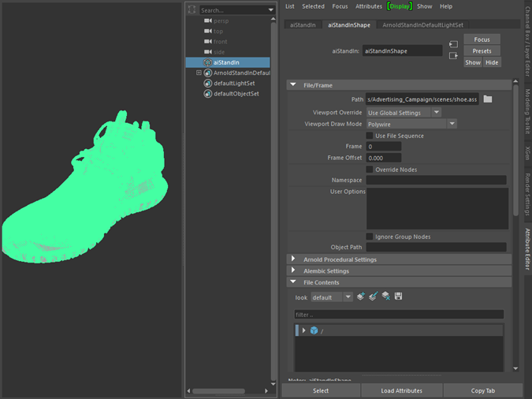Expand Arnold Procedural Settings section

point(293,259)
